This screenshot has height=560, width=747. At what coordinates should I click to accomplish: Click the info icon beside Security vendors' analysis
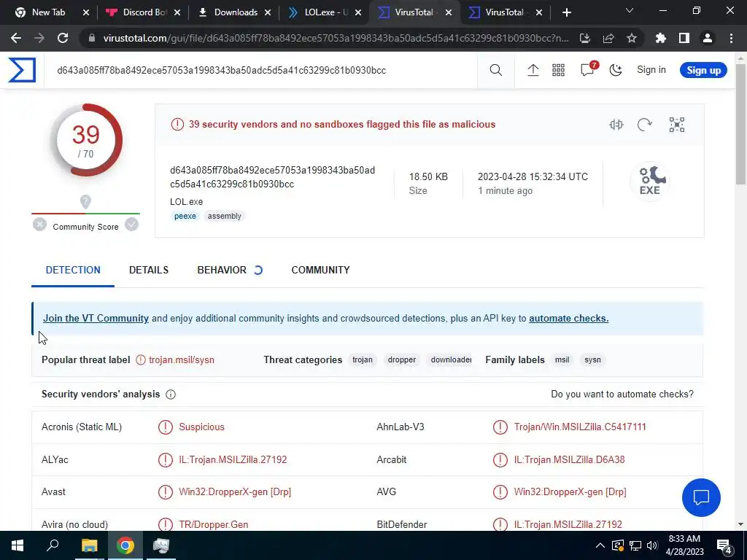point(171,394)
